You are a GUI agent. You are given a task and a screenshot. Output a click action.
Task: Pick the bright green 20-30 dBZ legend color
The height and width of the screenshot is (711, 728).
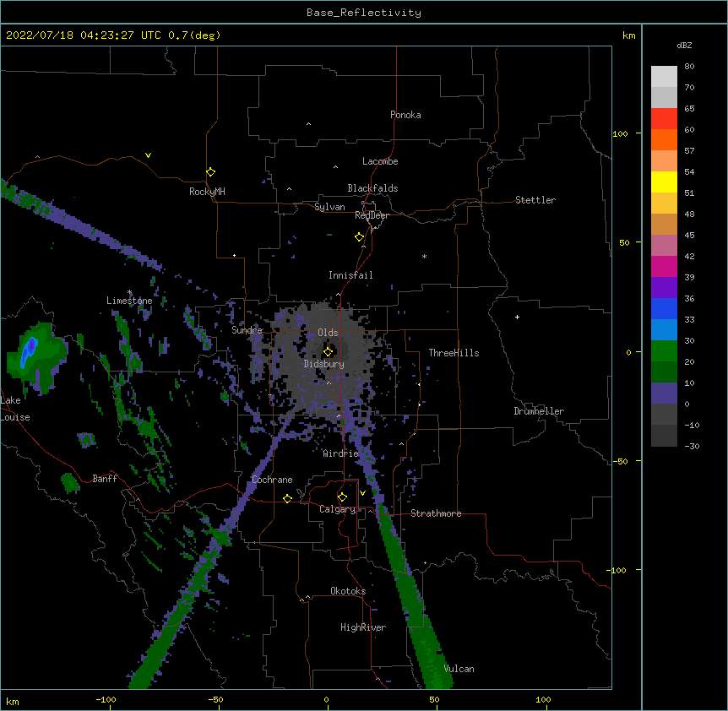pyautogui.click(x=664, y=351)
